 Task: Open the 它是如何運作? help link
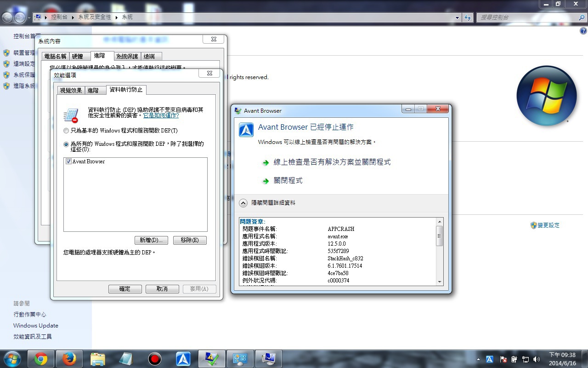161,115
